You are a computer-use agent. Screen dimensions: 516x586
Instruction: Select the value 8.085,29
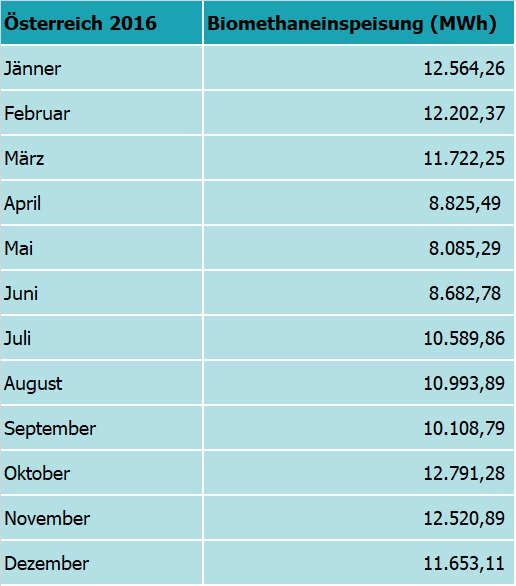[465, 249]
